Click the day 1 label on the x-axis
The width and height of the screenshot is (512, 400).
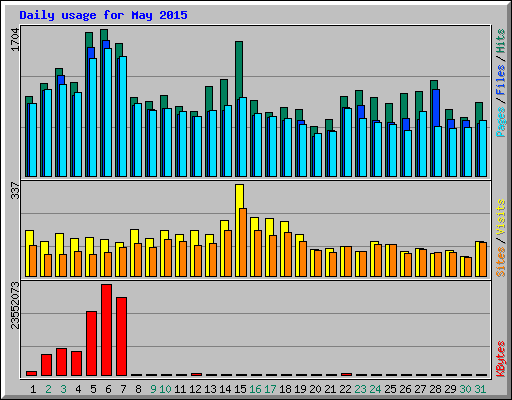pos(33,389)
